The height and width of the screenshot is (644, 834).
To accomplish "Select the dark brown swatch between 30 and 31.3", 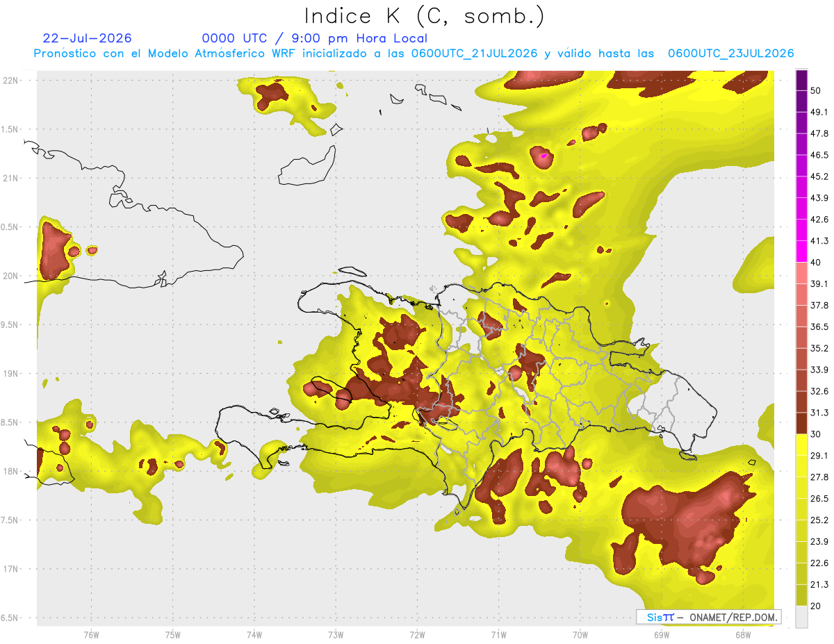I will [801, 422].
